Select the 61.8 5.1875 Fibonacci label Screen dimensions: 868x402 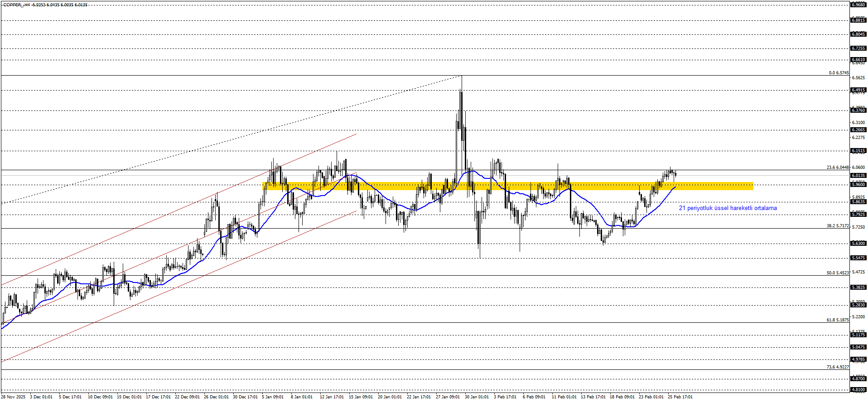[837, 320]
